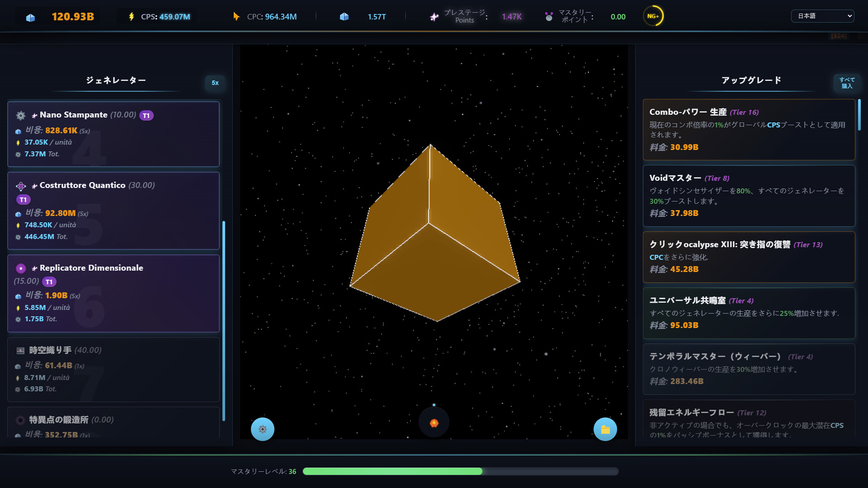Screen dimensions: 868x488
Task: Click the NG+ circular icon
Action: (x=653, y=16)
